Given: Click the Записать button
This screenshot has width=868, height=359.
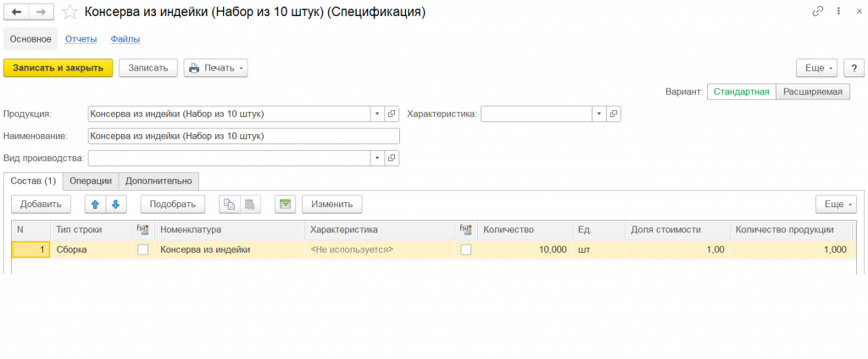Looking at the screenshot, I should (147, 68).
